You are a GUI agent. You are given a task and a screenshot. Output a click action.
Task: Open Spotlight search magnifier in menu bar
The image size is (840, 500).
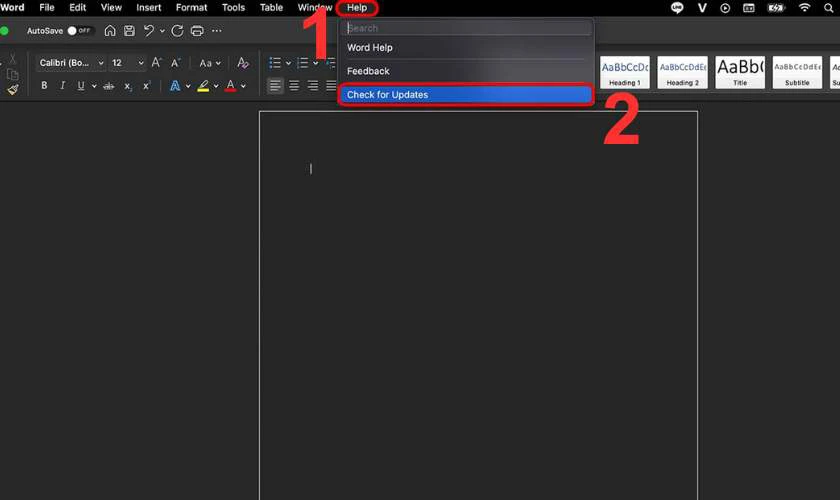[x=828, y=8]
